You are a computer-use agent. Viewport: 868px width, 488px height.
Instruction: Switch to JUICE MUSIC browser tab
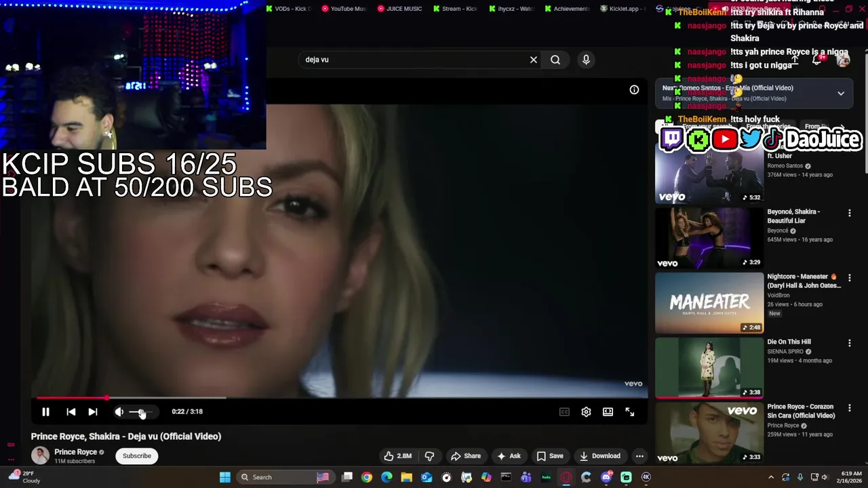point(400,9)
